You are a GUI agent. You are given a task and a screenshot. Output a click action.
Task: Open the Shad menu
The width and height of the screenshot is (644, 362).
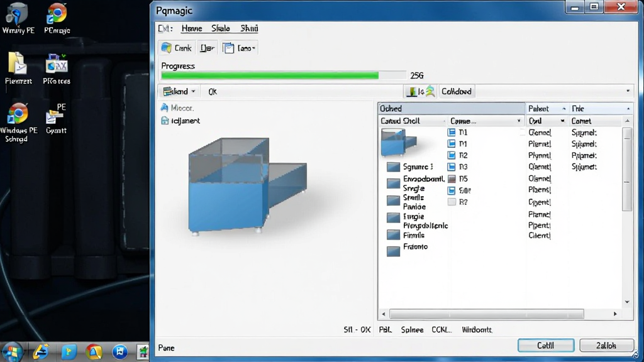tap(249, 28)
